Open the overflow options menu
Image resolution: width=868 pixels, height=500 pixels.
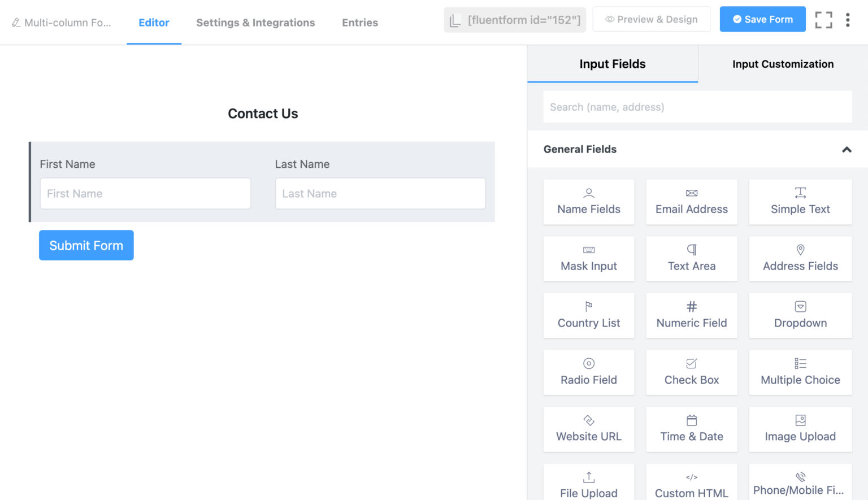click(x=847, y=19)
